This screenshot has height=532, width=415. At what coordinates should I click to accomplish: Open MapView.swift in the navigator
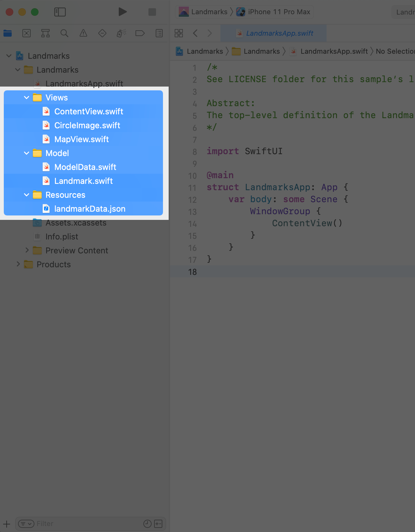pos(83,139)
